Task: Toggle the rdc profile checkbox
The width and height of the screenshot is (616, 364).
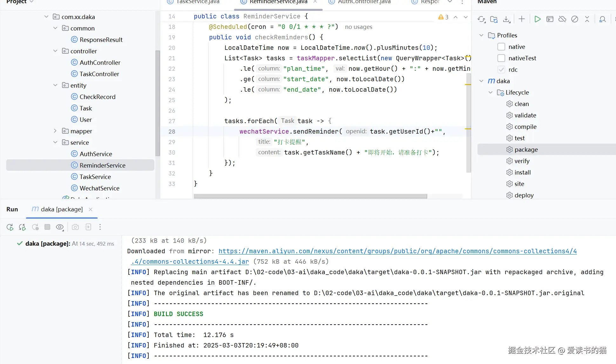Action: click(x=501, y=70)
